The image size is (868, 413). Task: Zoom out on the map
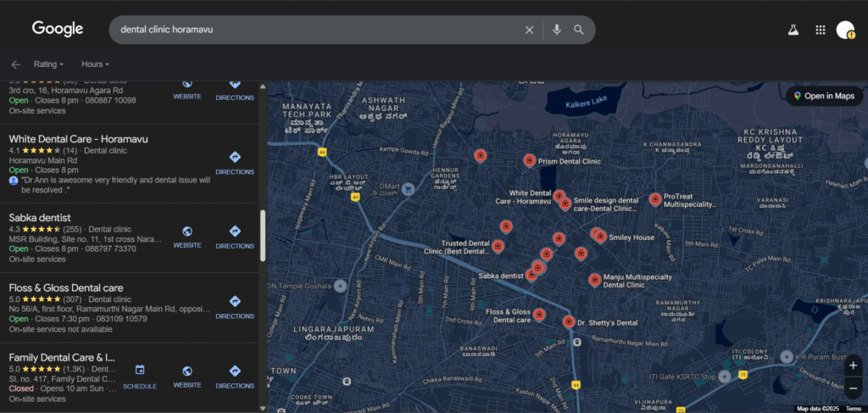[853, 388]
